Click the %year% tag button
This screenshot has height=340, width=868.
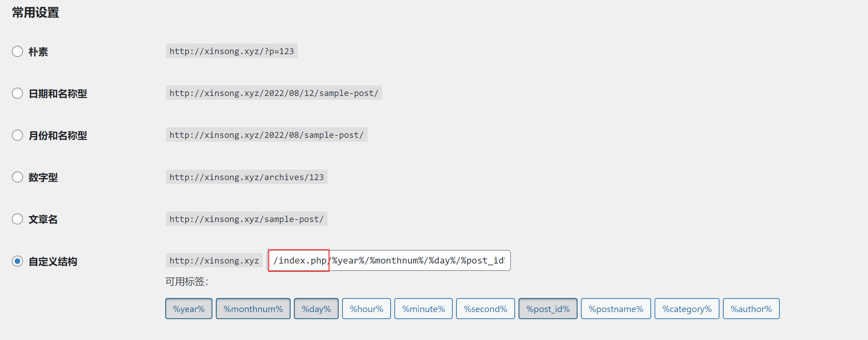coord(189,309)
